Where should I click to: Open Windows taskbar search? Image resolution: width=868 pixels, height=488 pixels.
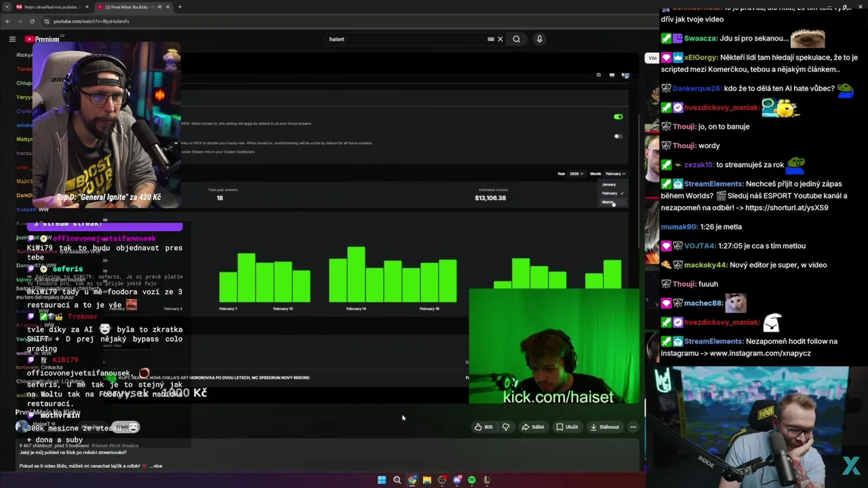point(397,480)
